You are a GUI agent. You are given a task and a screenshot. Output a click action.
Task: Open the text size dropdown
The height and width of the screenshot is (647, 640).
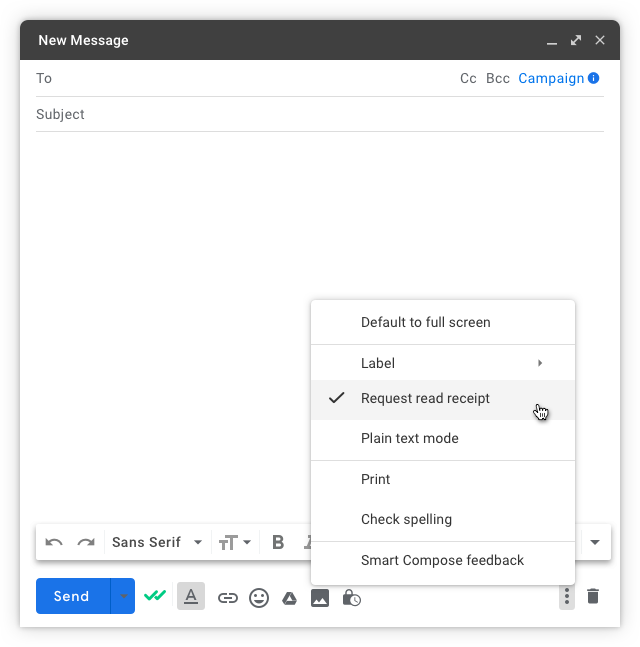click(235, 542)
